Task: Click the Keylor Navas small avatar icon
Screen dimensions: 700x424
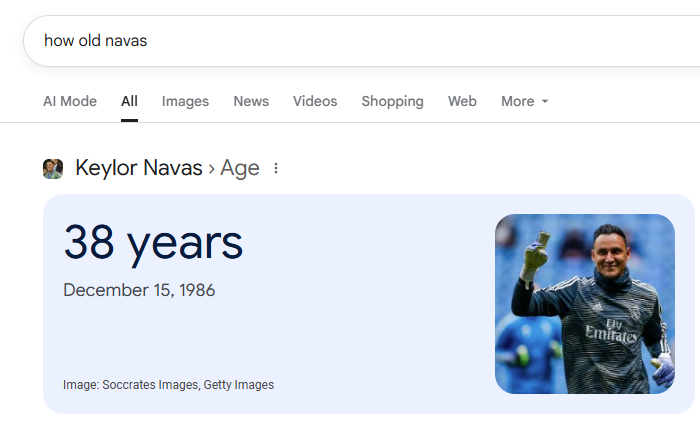Action: [53, 169]
